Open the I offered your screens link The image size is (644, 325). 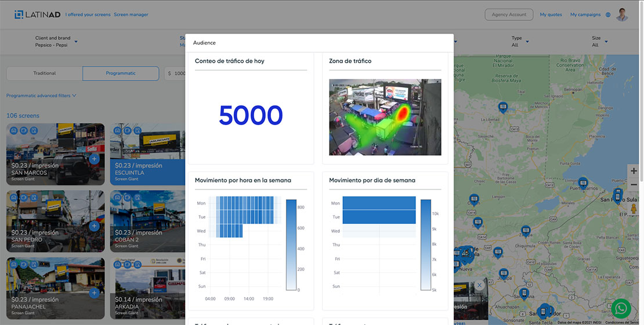(88, 15)
